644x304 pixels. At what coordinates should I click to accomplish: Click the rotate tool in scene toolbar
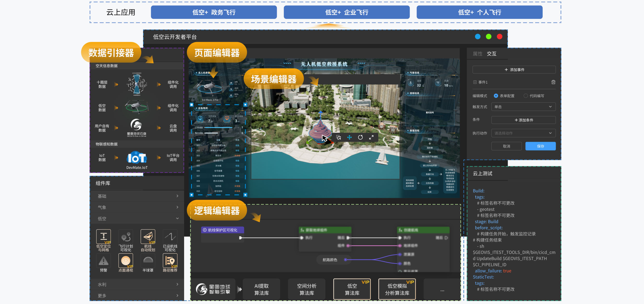click(360, 137)
